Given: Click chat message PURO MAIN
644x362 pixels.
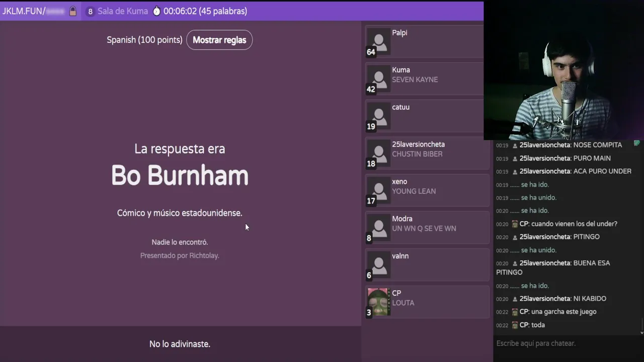Looking at the screenshot, I should (x=592, y=158).
